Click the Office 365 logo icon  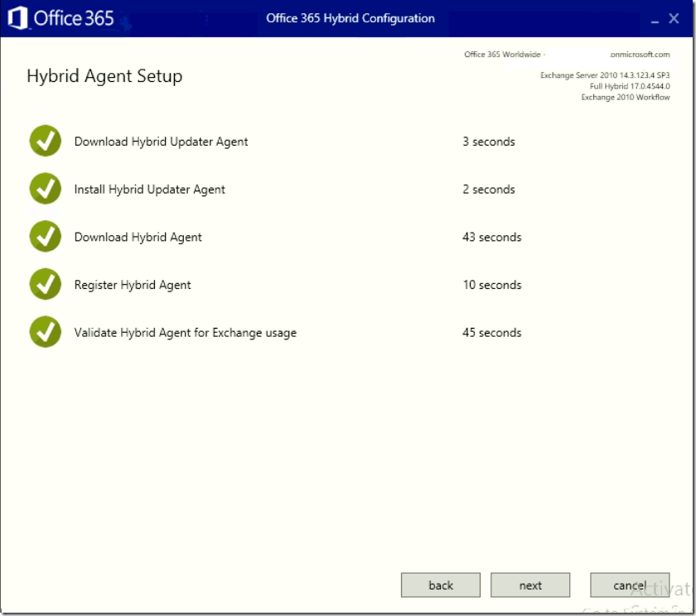[18, 18]
